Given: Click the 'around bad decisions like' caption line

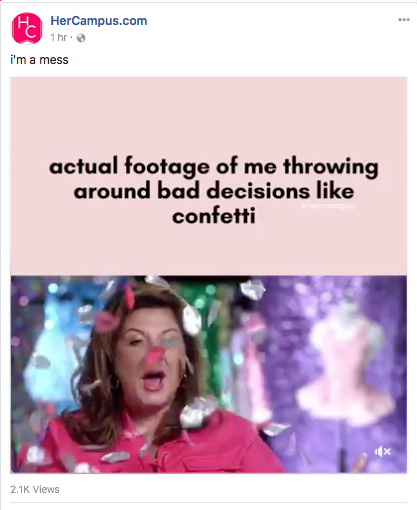Looking at the screenshot, I should pyautogui.click(x=214, y=191).
